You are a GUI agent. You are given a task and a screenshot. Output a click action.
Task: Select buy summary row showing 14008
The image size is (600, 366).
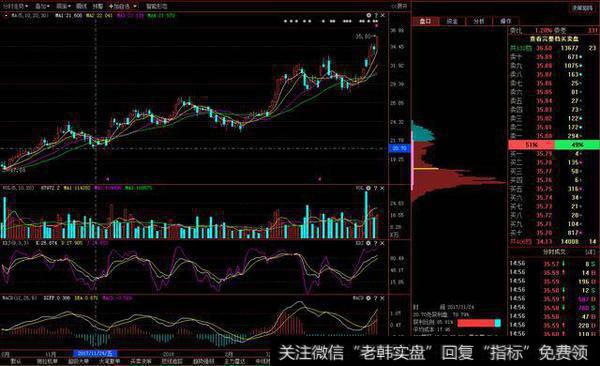pos(554,242)
